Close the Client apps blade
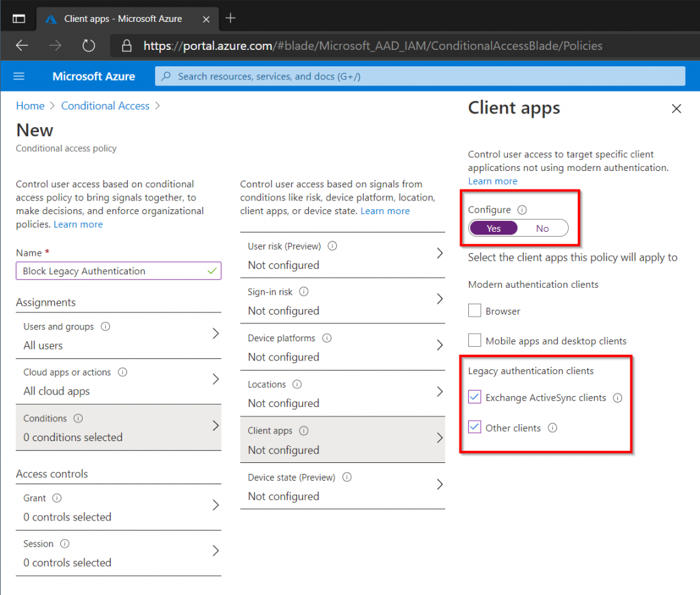 (676, 109)
